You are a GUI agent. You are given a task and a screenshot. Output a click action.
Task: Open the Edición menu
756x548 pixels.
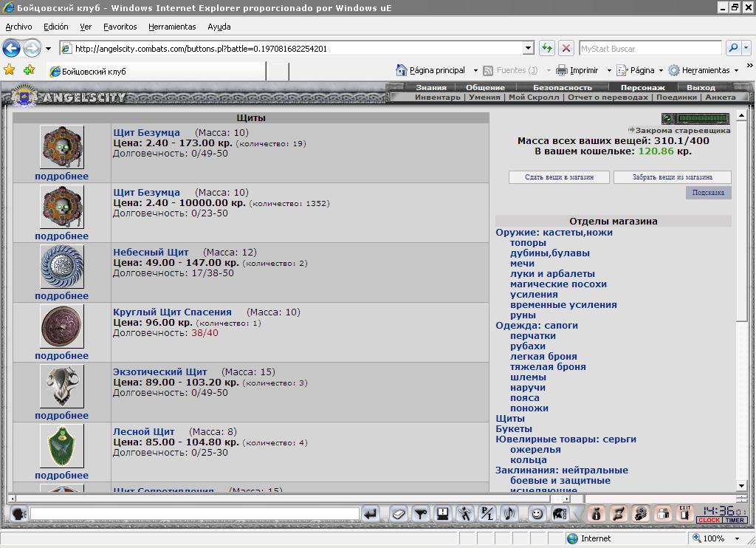(56, 27)
